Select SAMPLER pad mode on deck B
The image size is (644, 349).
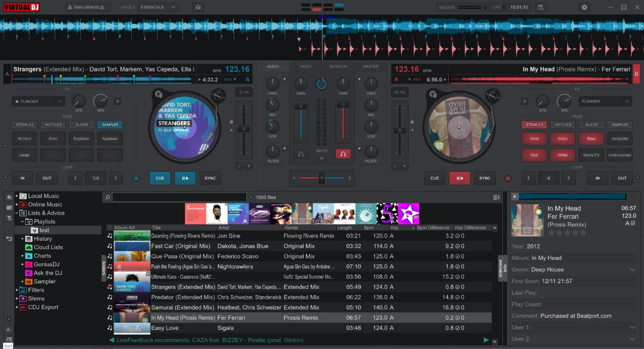[x=620, y=125]
